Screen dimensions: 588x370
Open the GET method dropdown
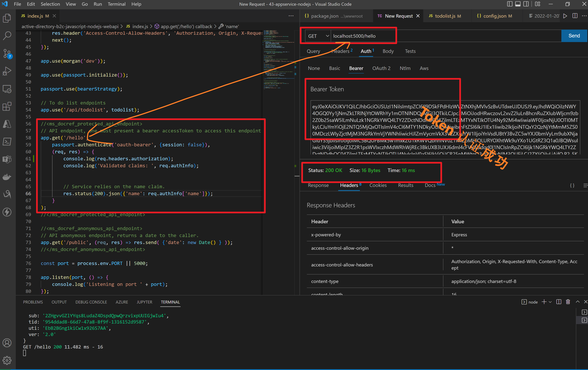point(318,36)
